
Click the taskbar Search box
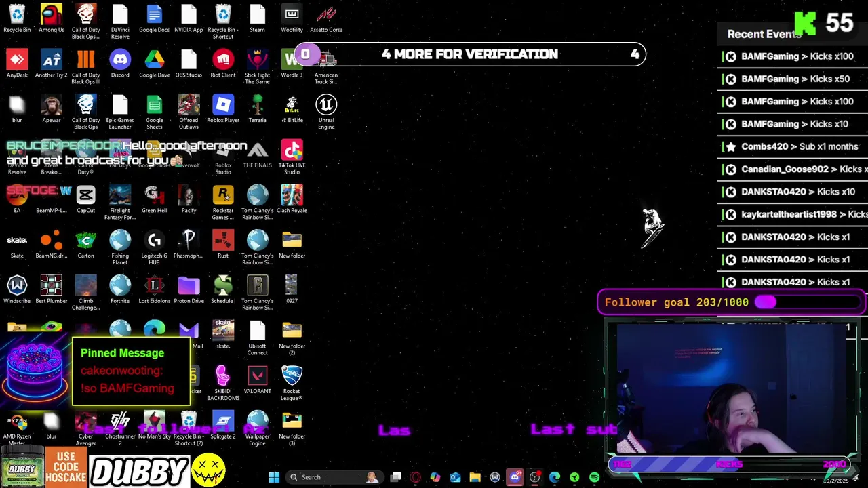pyautogui.click(x=334, y=477)
